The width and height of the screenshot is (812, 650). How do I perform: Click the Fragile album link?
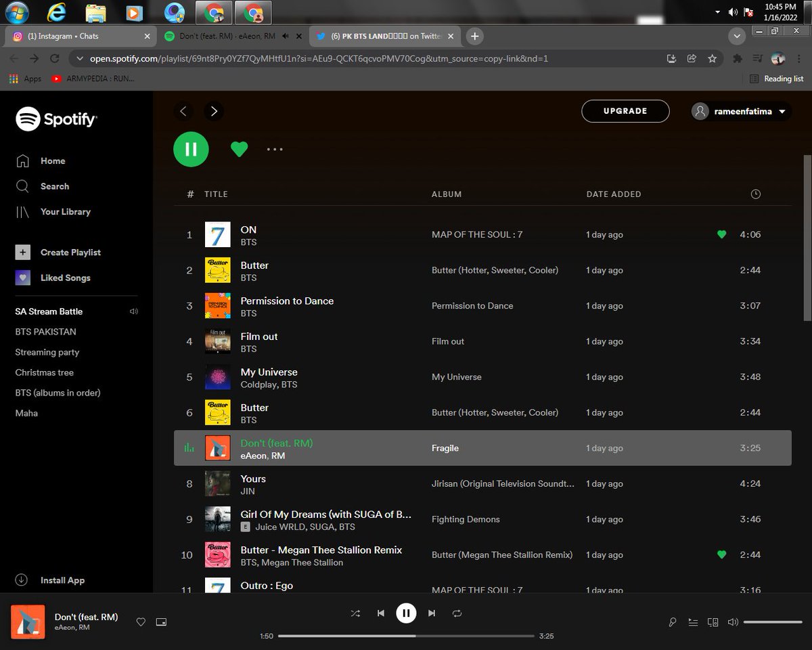click(445, 448)
